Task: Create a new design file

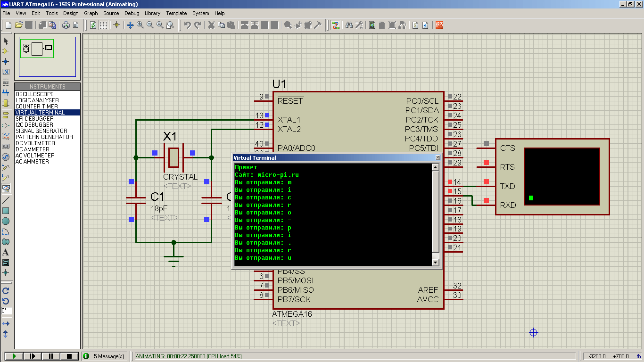Action: point(8,25)
